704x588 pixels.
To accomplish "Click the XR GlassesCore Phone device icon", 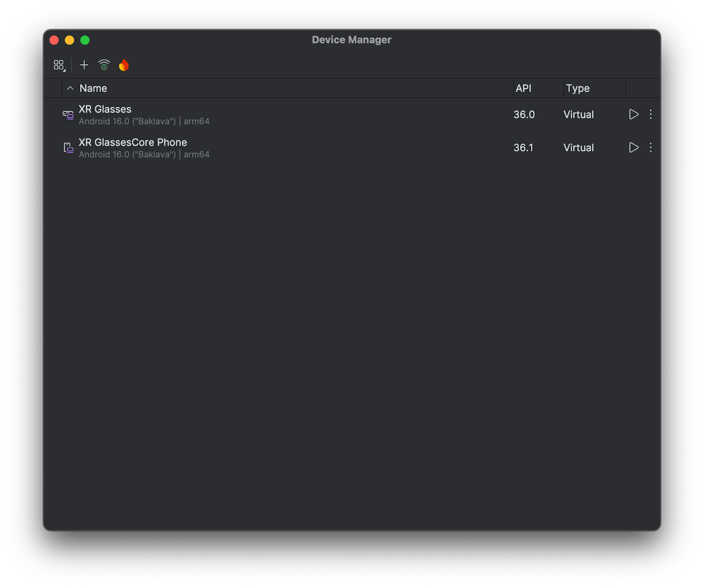I will point(68,148).
